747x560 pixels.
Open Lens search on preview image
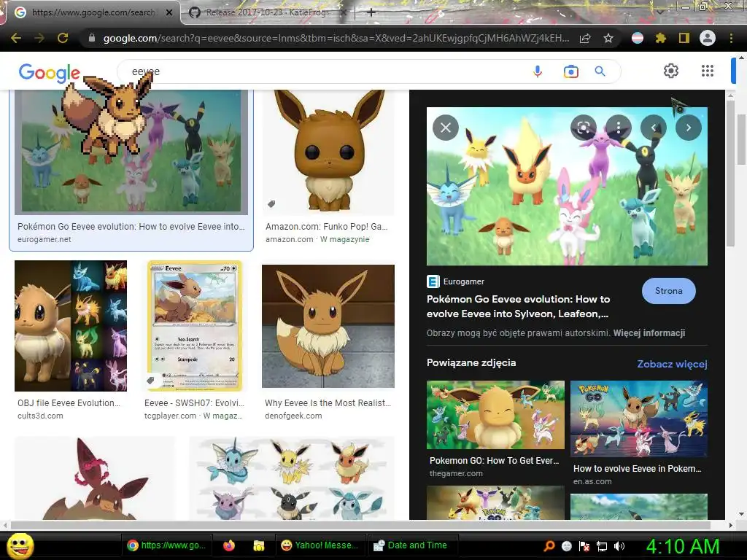pyautogui.click(x=584, y=128)
